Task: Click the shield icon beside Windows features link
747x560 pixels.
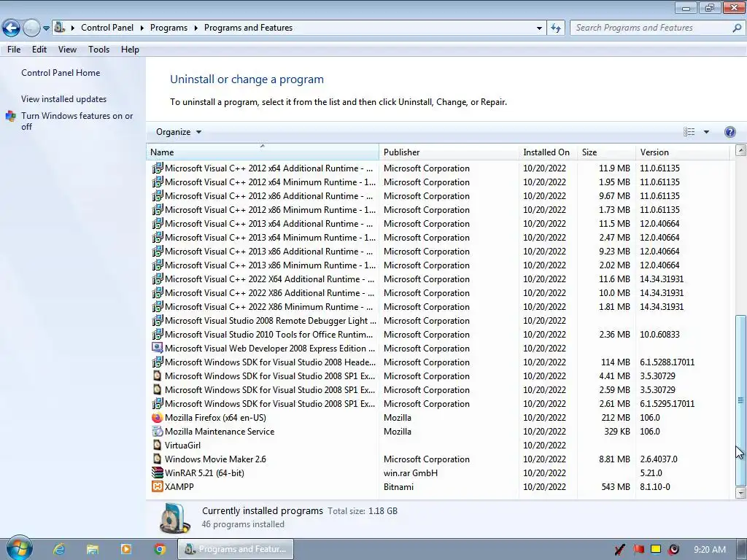Action: (10, 116)
